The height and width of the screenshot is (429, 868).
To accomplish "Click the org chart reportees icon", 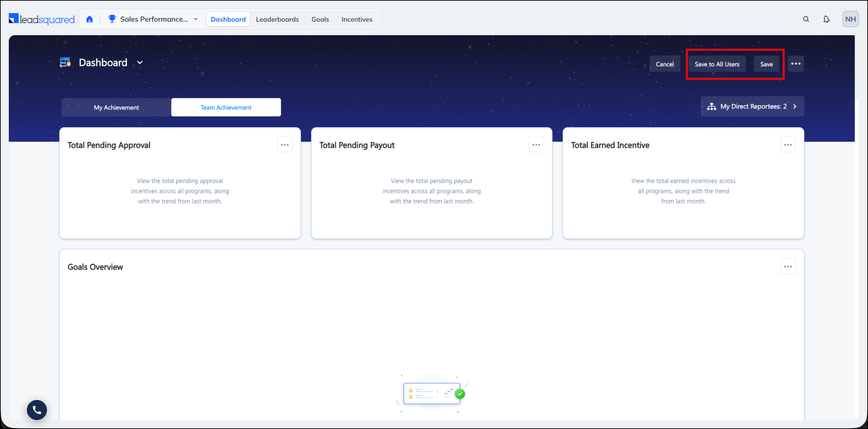I will 712,106.
